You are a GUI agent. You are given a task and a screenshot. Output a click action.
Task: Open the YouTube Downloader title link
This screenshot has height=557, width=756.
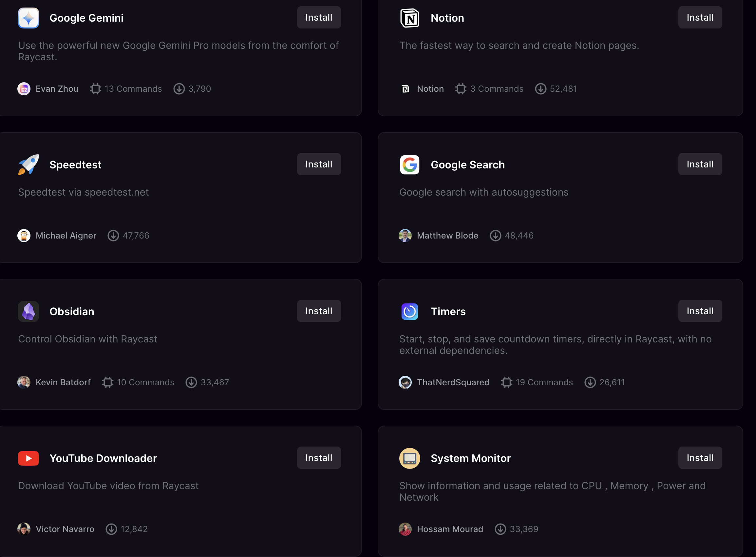103,458
